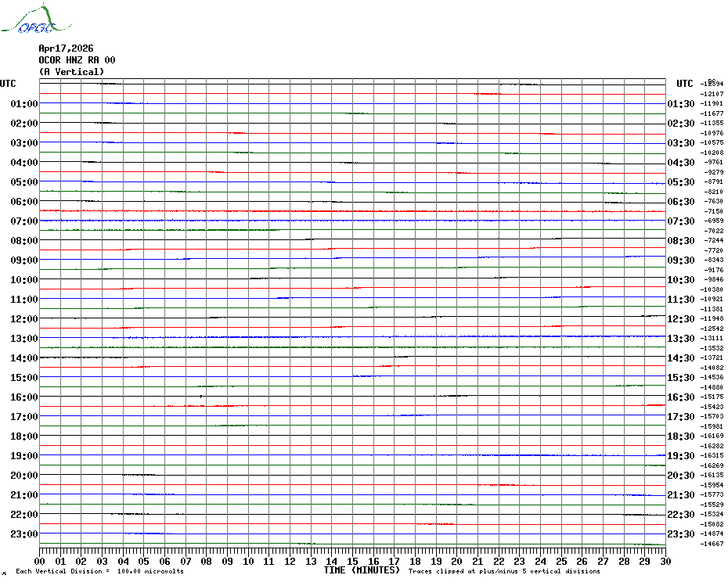Select the 19:00 UTC time label
The image size is (728, 582).
24,456
